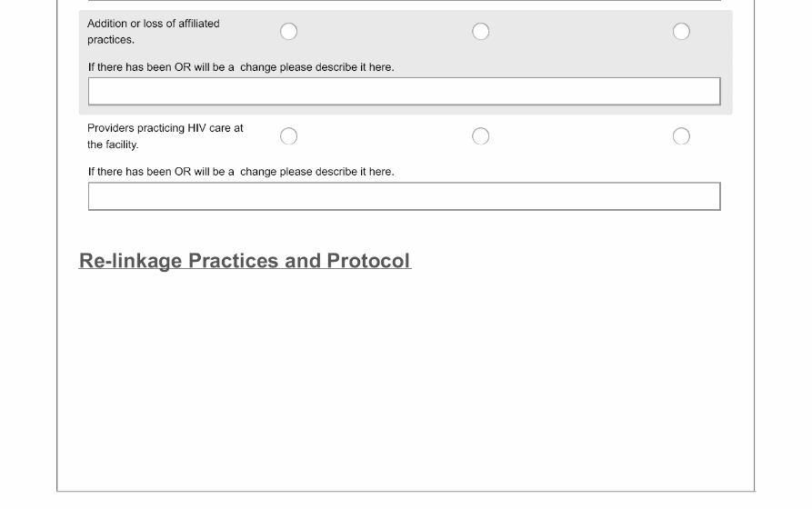
Task: Select last radio for Providers practicing HIV care
Action: pyautogui.click(x=681, y=136)
